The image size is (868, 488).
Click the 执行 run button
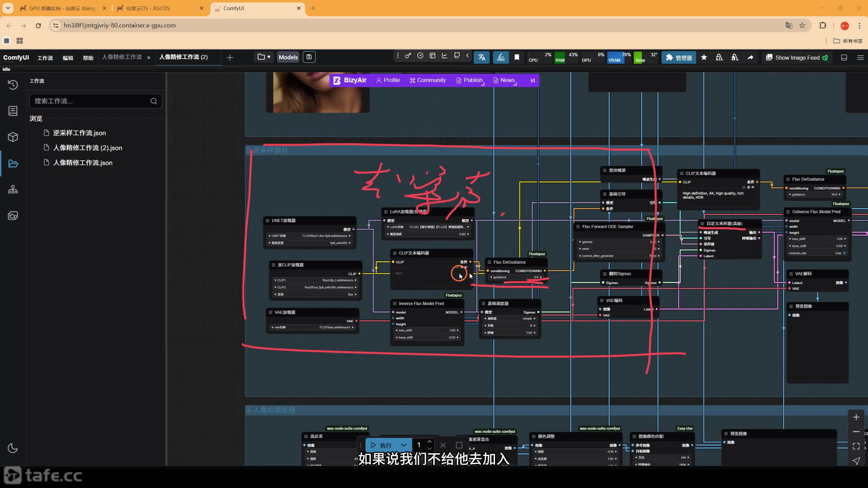tap(382, 445)
